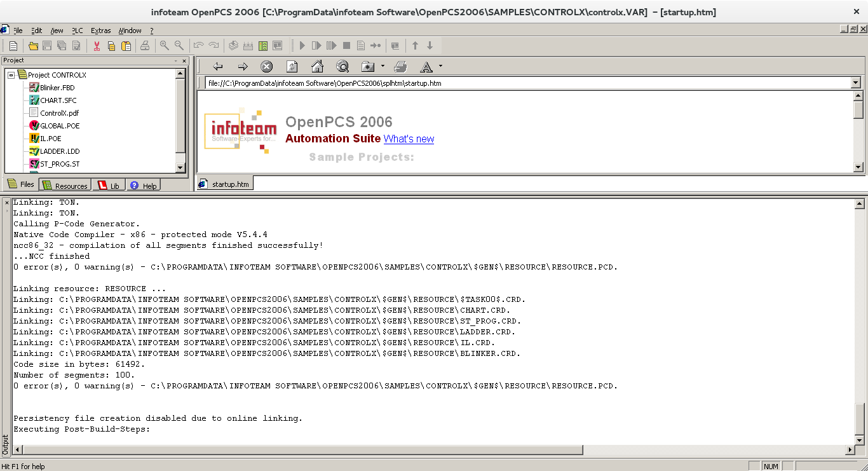Screen dimensions: 868x471
Task: Click the Start PLC play icon
Action: pyautogui.click(x=302, y=46)
